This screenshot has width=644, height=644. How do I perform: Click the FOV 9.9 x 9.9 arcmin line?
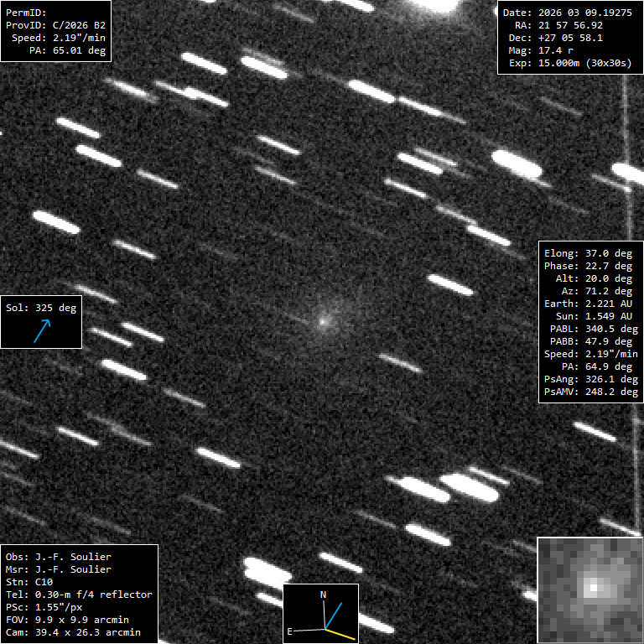(73, 620)
